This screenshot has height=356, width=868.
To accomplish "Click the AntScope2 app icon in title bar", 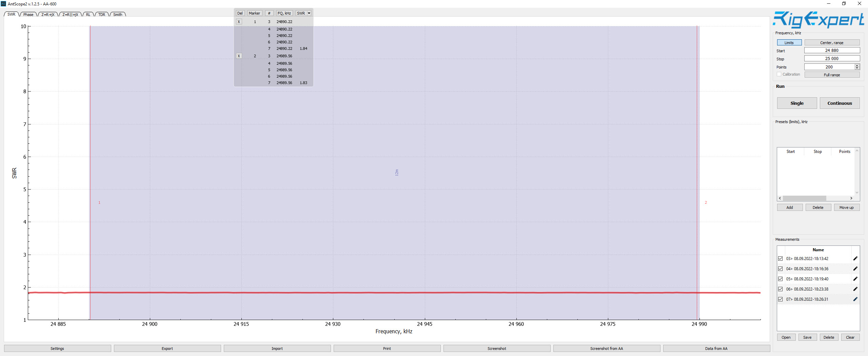I will click(3, 4).
